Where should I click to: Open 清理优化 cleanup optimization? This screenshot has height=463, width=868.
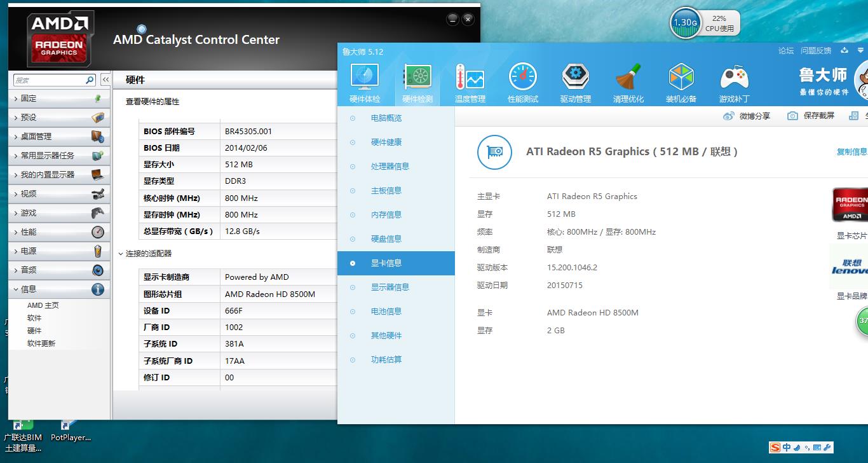[628, 83]
